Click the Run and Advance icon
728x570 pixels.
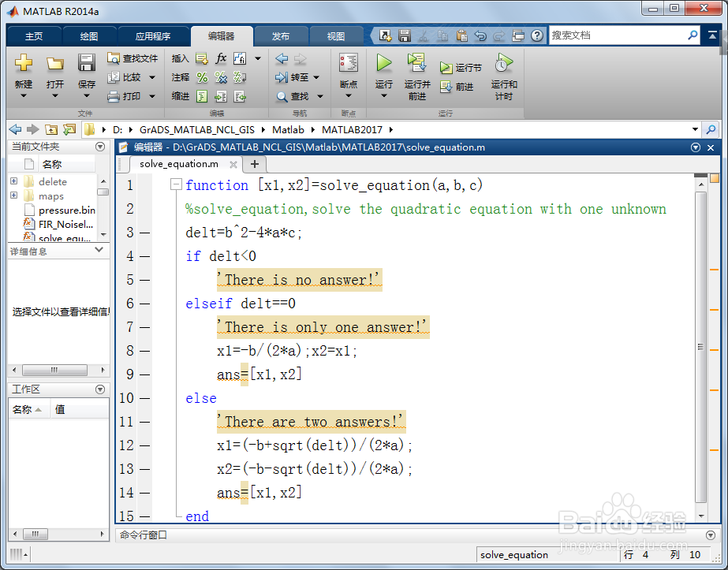click(417, 62)
